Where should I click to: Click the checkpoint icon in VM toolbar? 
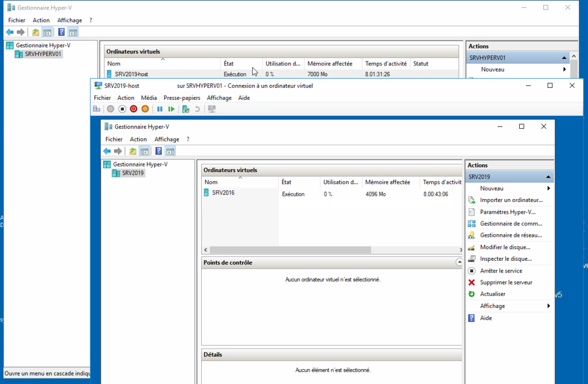tap(186, 109)
